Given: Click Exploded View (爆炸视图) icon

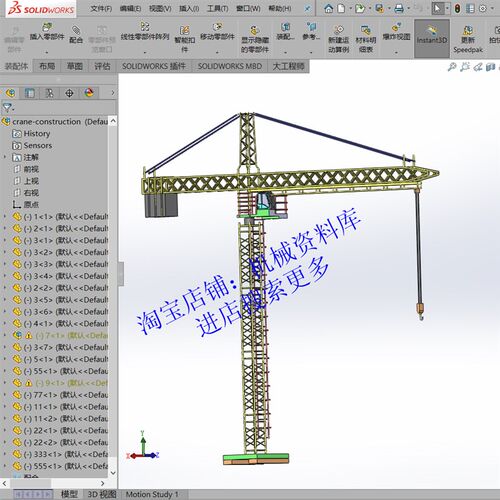Looking at the screenshot, I should pyautogui.click(x=396, y=27).
